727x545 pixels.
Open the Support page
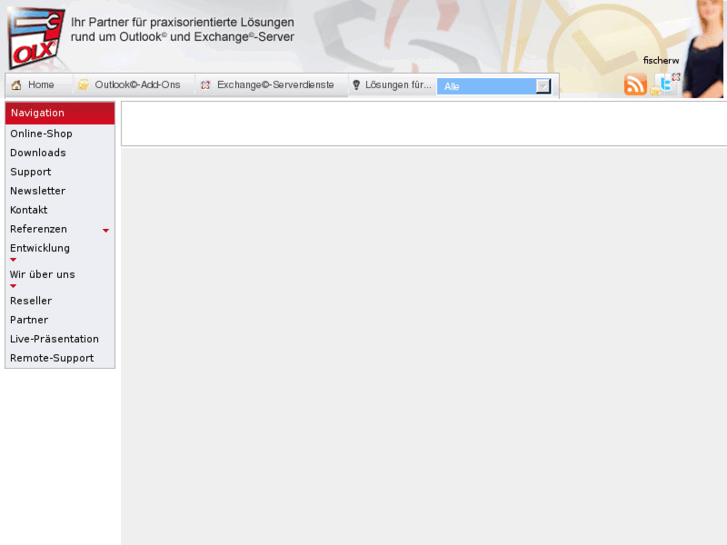(x=31, y=172)
